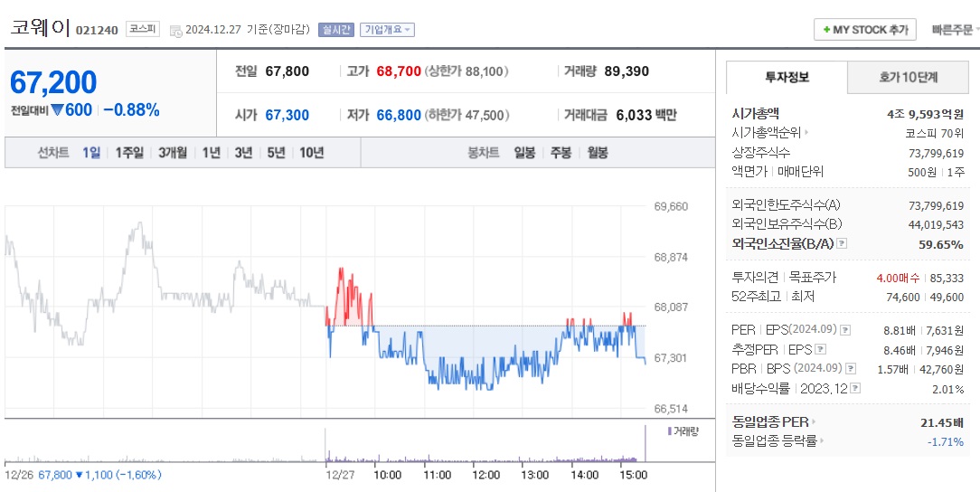Screen dimensions: 980x492
Task: Select the 1주일 line chart period
Action: point(129,153)
